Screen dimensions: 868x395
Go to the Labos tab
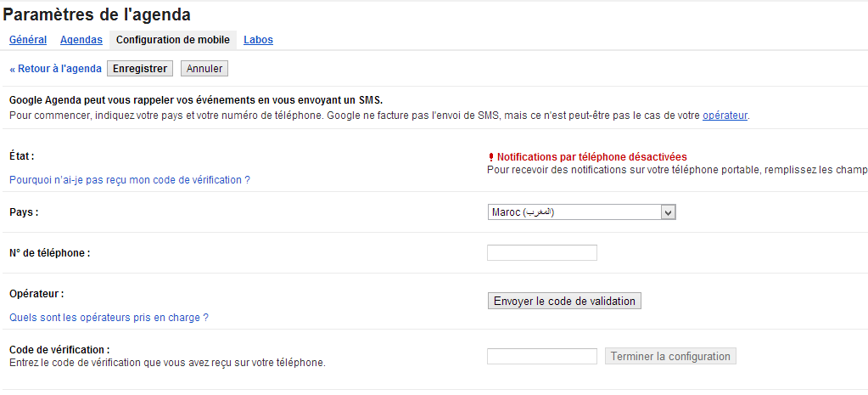(x=258, y=40)
